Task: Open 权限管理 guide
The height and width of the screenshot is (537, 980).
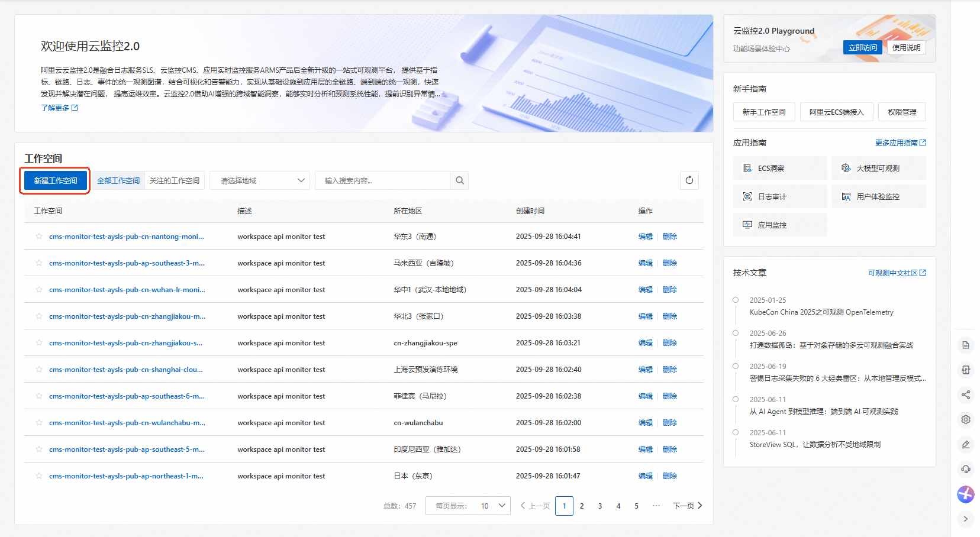Action: 902,112
